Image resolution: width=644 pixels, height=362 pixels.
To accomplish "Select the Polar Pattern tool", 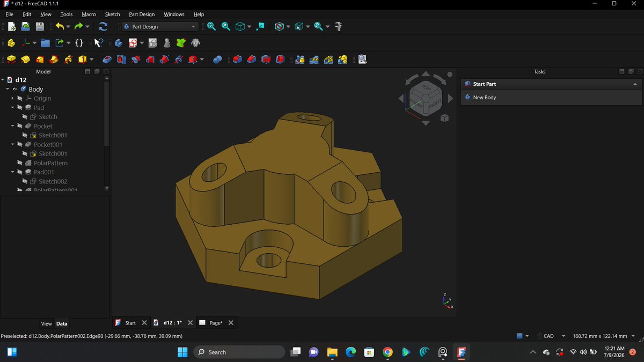I will [328, 60].
